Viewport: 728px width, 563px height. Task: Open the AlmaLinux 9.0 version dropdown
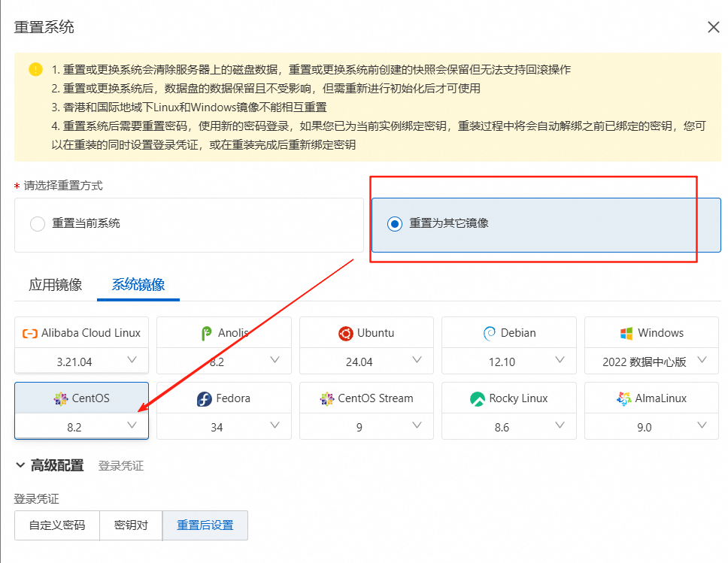click(x=651, y=426)
